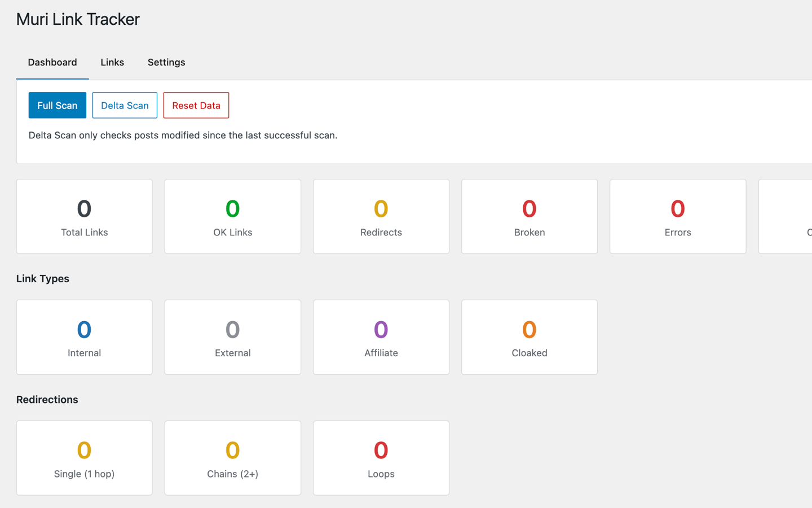Run a Delta Scan
Image resolution: width=812 pixels, height=508 pixels.
coord(125,105)
